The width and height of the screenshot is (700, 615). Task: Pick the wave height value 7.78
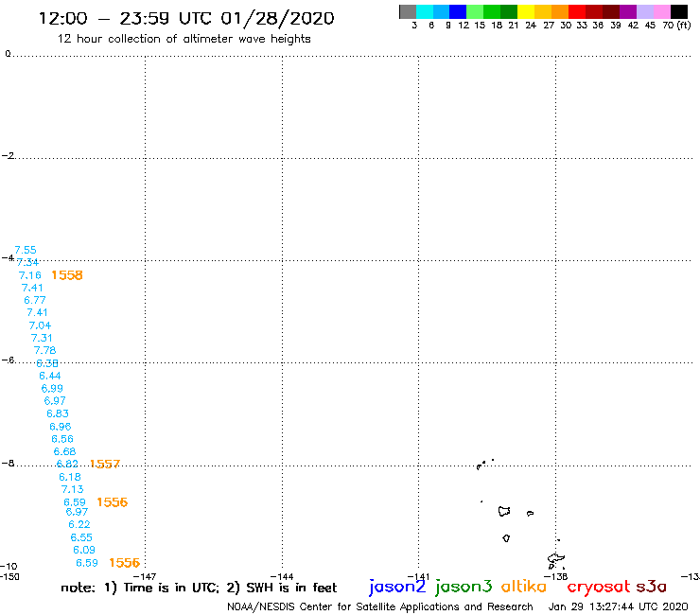pos(45,351)
